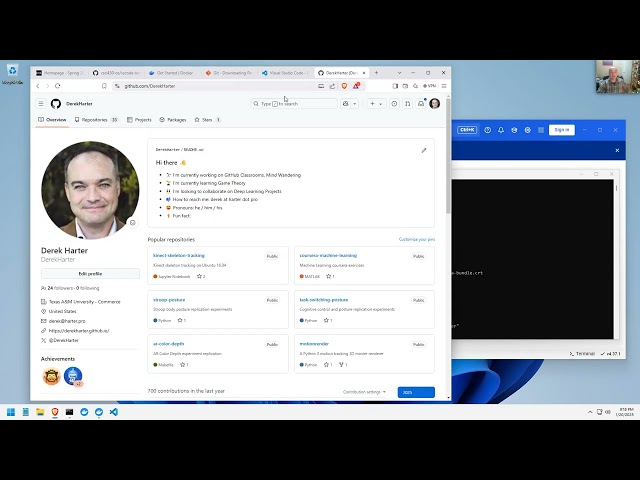Open the Copilot chat icon in GitHub header
The image size is (640, 480).
pyautogui.click(x=346, y=104)
